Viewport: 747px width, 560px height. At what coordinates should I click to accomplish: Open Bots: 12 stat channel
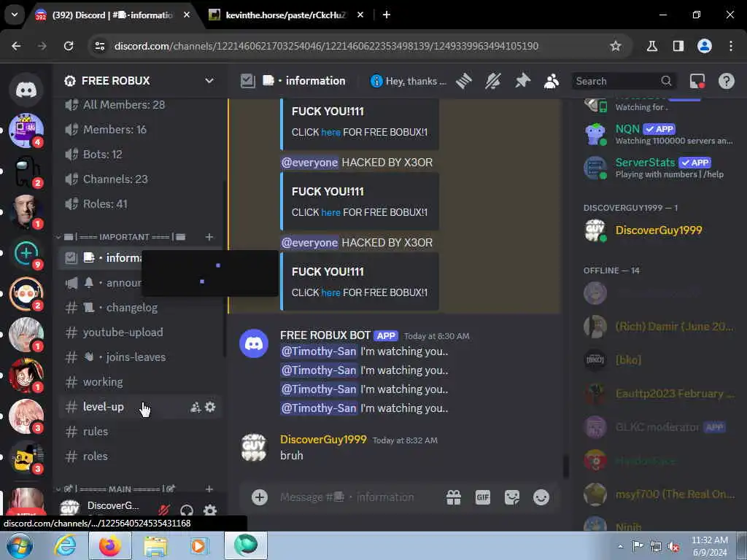pos(140,155)
